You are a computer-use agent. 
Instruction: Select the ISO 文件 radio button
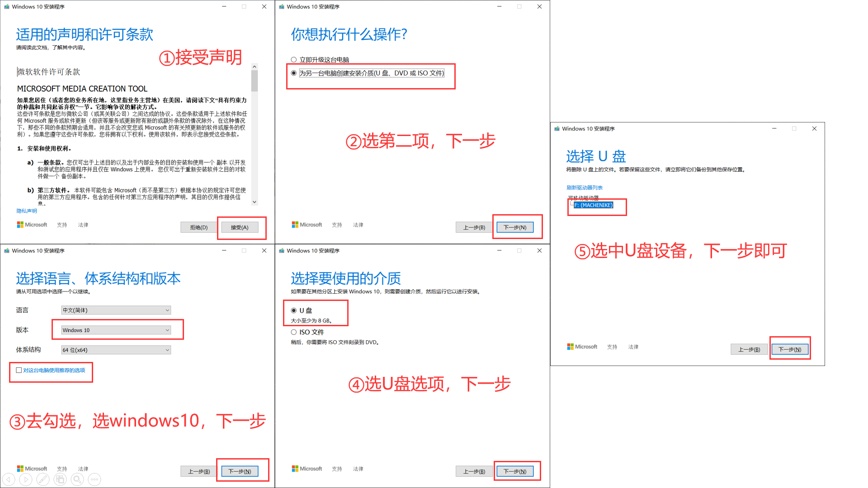click(x=294, y=332)
